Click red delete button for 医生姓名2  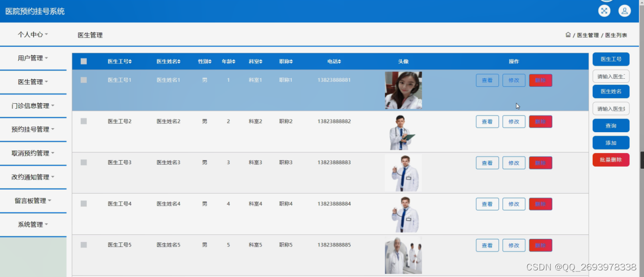540,121
